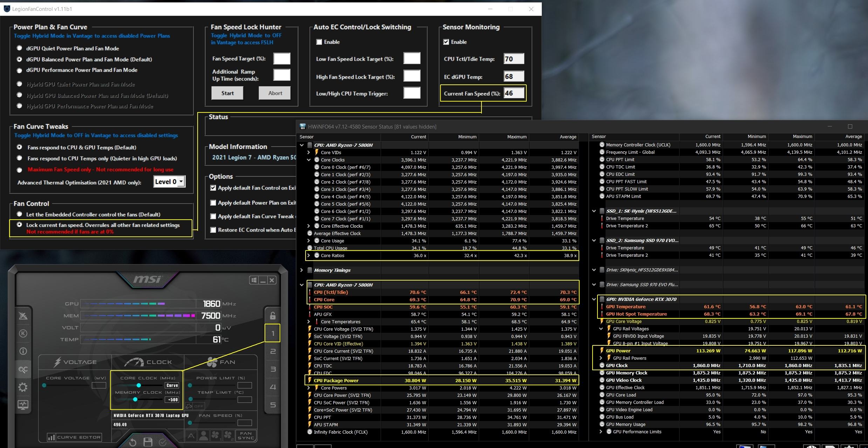This screenshot has height=448, width=868.
Task: Click the Memory Clock +500 value field
Action: tap(172, 400)
